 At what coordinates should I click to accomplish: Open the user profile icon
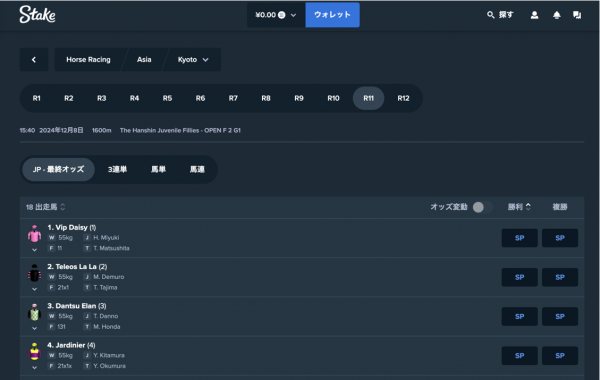tap(535, 15)
